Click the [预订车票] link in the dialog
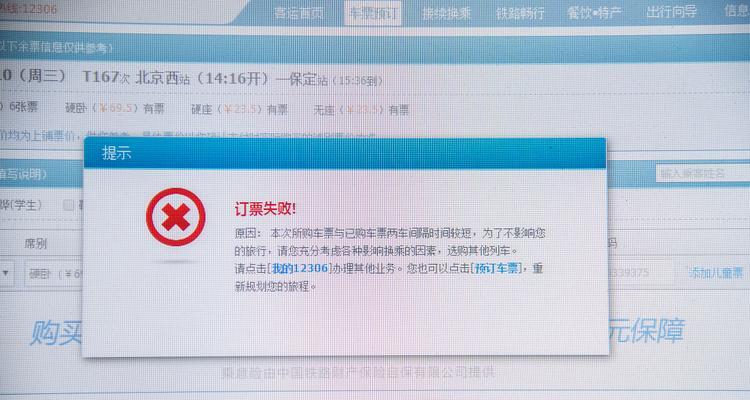The height and width of the screenshot is (400, 750). point(496,268)
